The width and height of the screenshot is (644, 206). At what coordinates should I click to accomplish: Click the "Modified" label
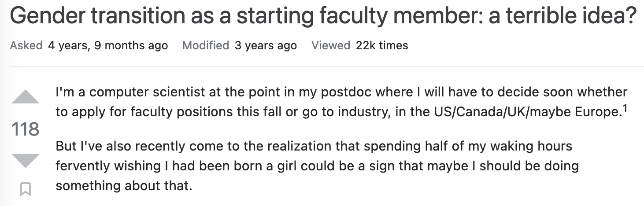pos(206,45)
